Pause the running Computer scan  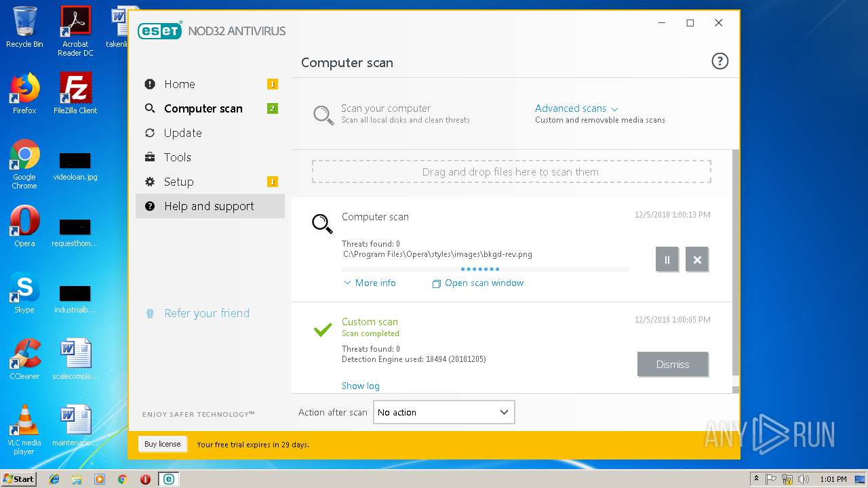[667, 260]
